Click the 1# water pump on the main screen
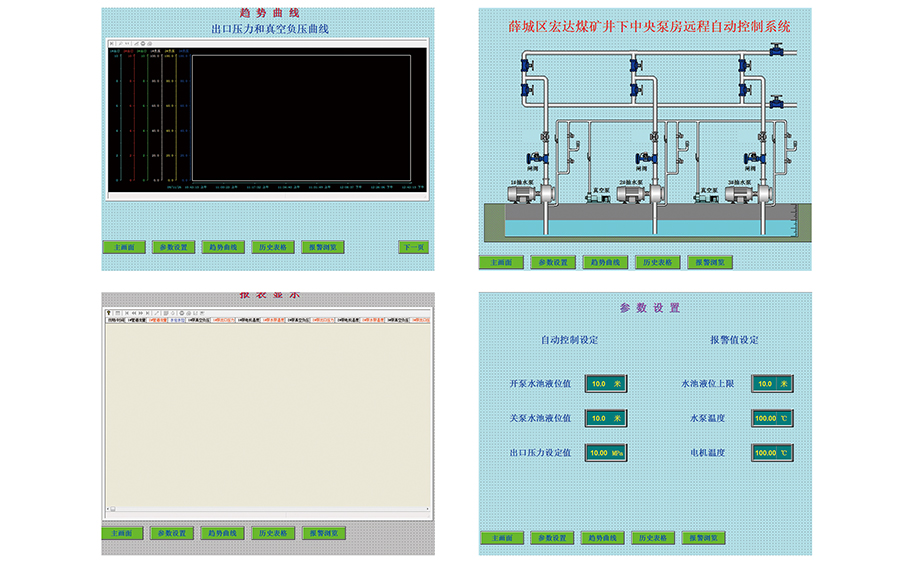 tap(532, 194)
